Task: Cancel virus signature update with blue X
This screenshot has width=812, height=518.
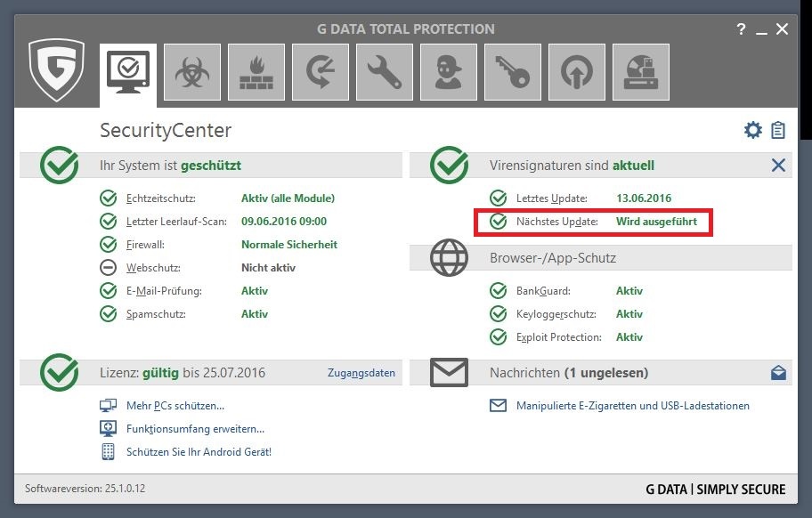Action: click(x=778, y=165)
